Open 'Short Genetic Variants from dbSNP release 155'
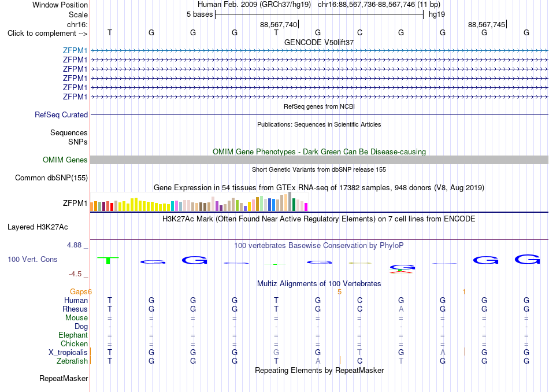Screen dimensions: 549x392 click(x=319, y=169)
